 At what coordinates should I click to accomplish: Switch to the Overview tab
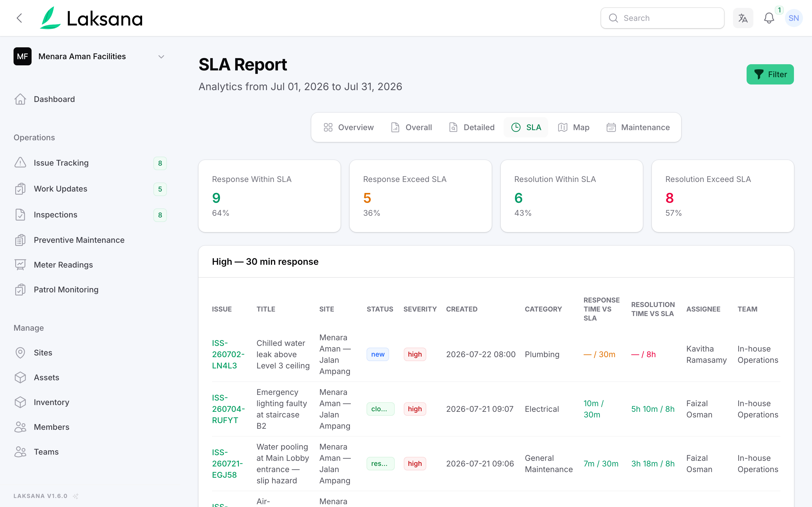pyautogui.click(x=348, y=127)
